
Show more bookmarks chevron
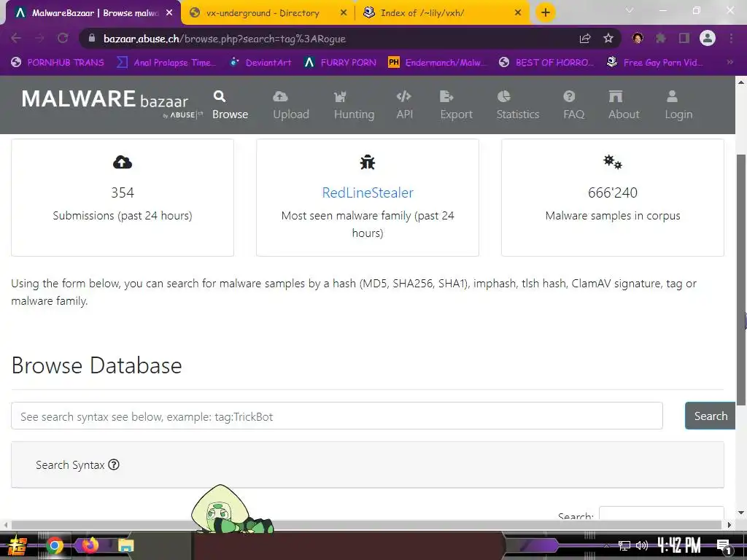coord(729,62)
